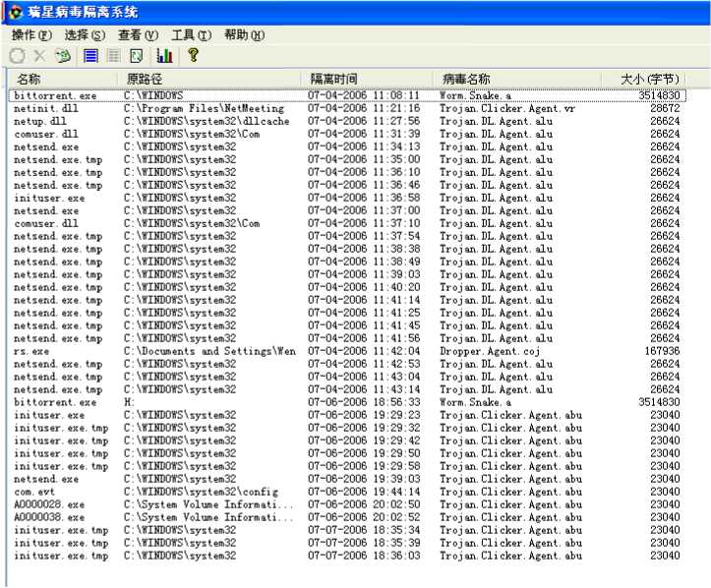Click virus name Trojan.Clicker.Agent.vr
The height and width of the screenshot is (588, 711).
507,108
